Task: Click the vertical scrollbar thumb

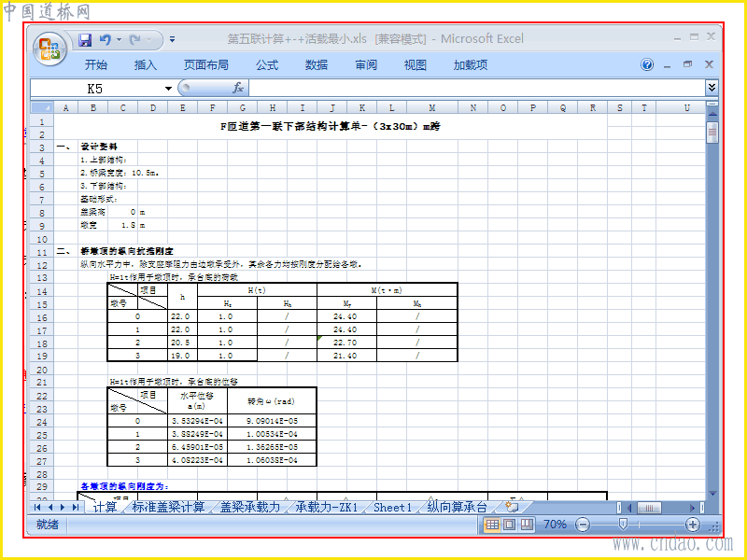Action: (712, 132)
